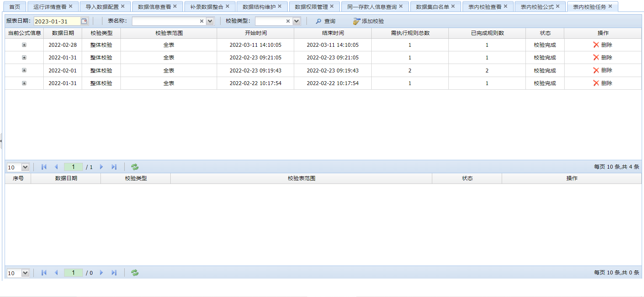Click the 查询 search button
Image resolution: width=644 pixels, height=297 pixels.
tap(326, 21)
